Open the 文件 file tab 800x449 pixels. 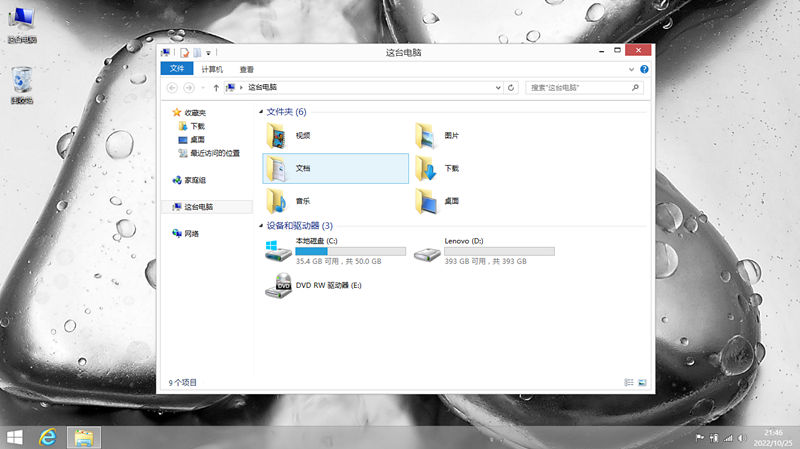pyautogui.click(x=177, y=69)
